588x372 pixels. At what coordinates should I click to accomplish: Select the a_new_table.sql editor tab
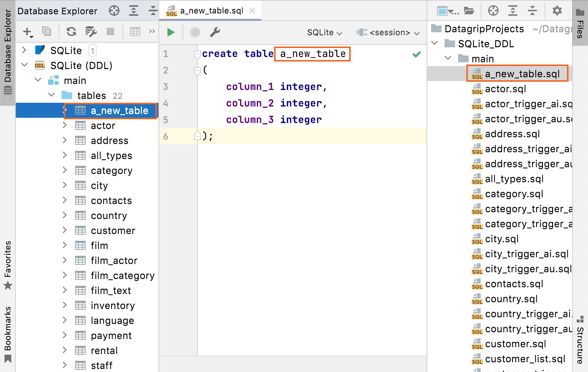point(211,11)
